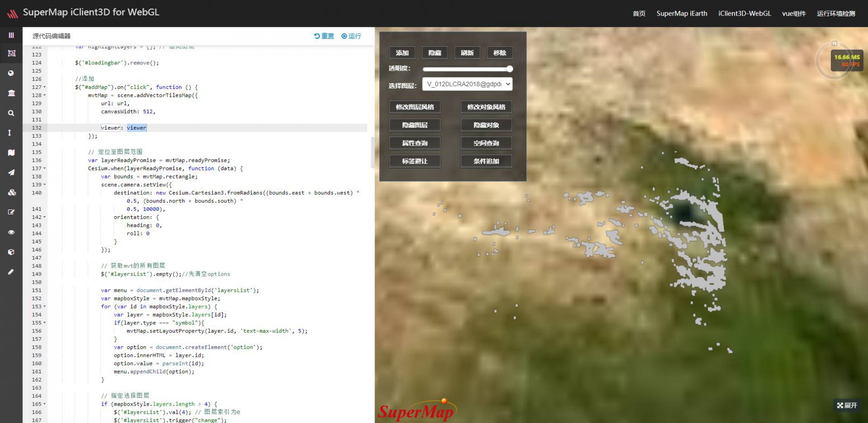Image resolution: width=868 pixels, height=423 pixels.
Task: Click 隐藏图层 button
Action: (x=415, y=125)
